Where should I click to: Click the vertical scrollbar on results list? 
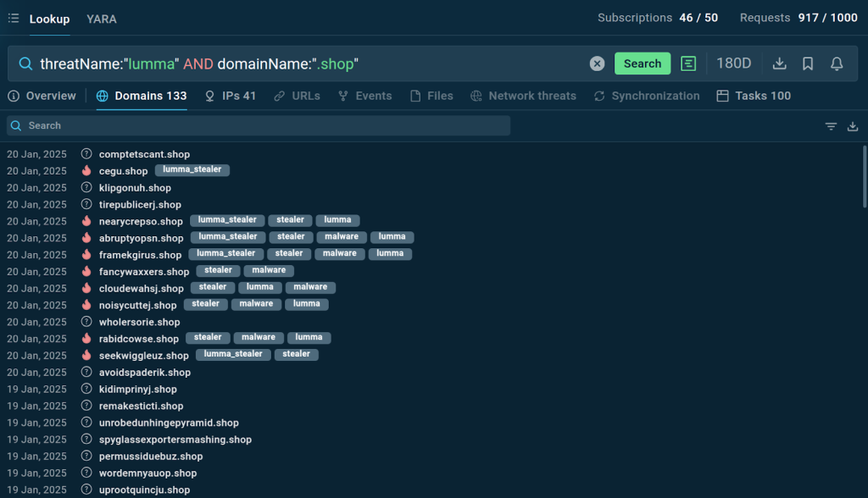pyautogui.click(x=864, y=176)
